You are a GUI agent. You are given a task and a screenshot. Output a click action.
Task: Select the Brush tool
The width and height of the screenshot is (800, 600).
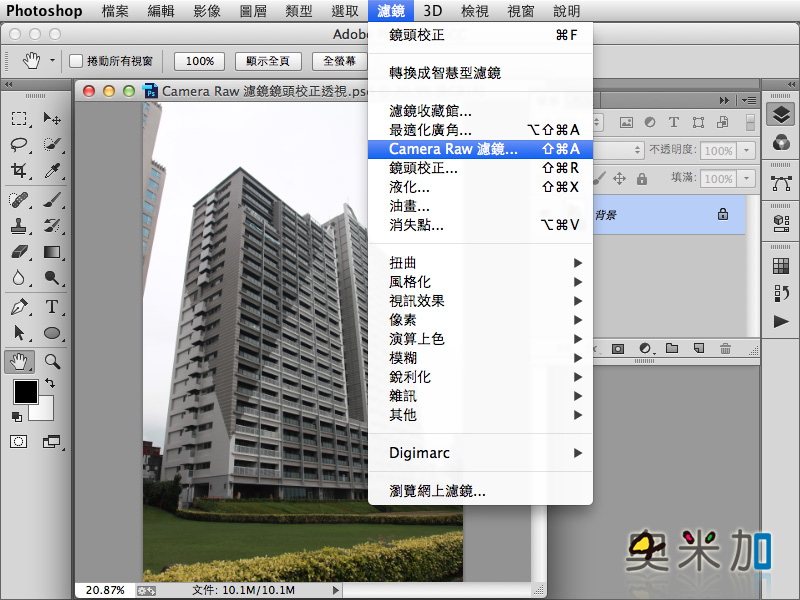tap(52, 199)
